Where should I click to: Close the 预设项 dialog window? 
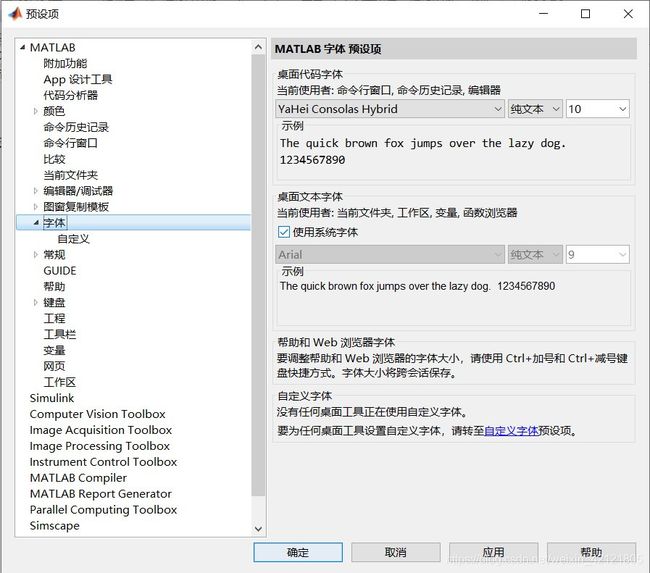(x=628, y=14)
